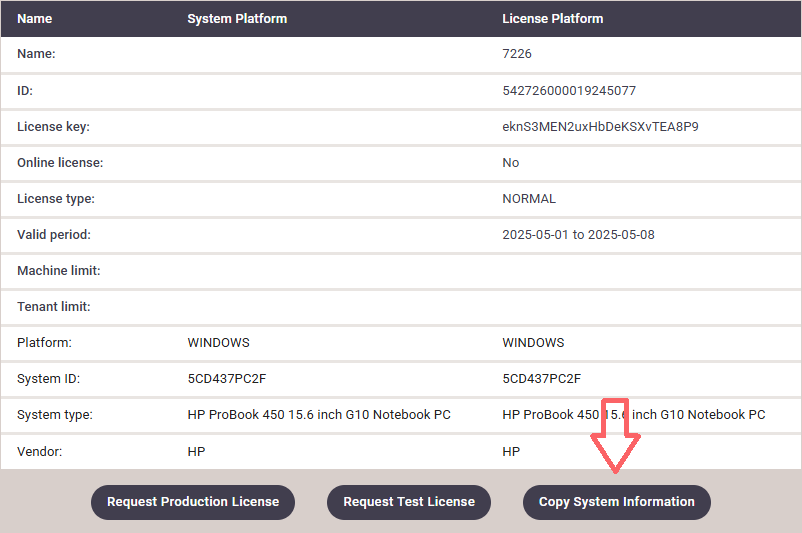The height and width of the screenshot is (533, 802).
Task: Click the Request Test License button
Action: (x=409, y=502)
